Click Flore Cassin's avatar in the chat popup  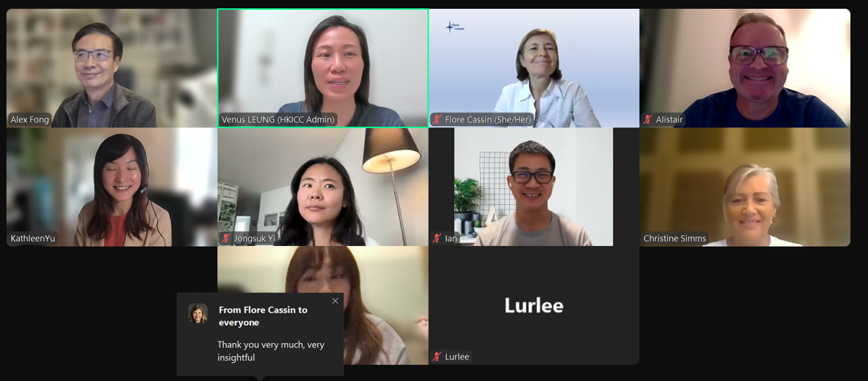198,313
